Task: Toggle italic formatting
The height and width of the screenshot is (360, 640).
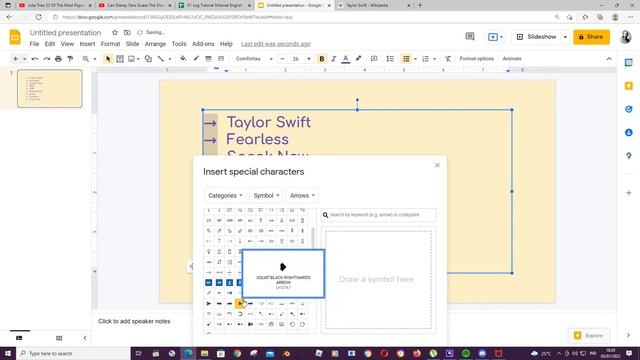Action: [x=333, y=59]
